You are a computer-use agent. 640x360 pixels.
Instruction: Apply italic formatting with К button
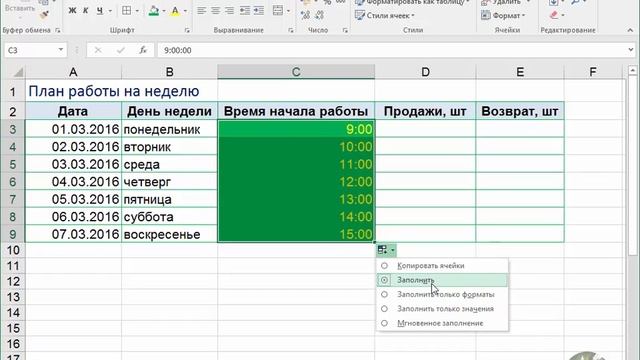coord(86,11)
